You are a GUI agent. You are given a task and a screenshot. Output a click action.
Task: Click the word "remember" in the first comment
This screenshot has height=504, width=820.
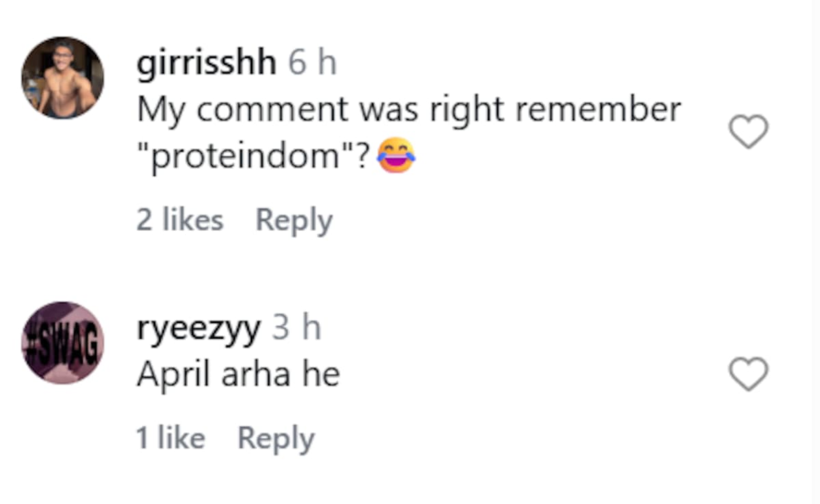[x=598, y=110]
